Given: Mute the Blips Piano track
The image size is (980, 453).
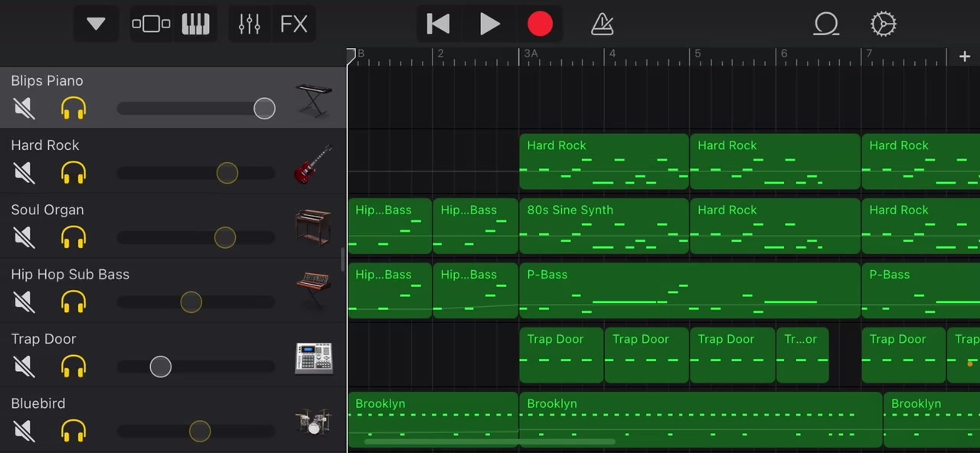Looking at the screenshot, I should [24, 108].
